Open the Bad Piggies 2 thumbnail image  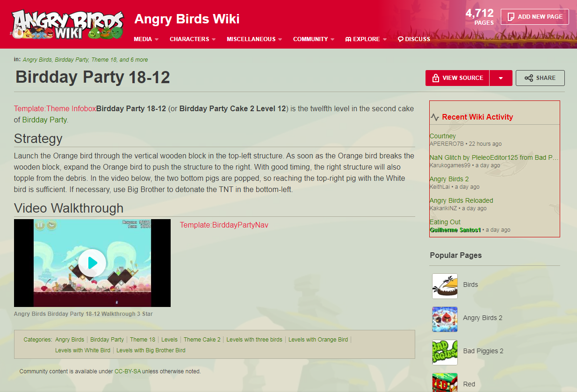(x=445, y=352)
